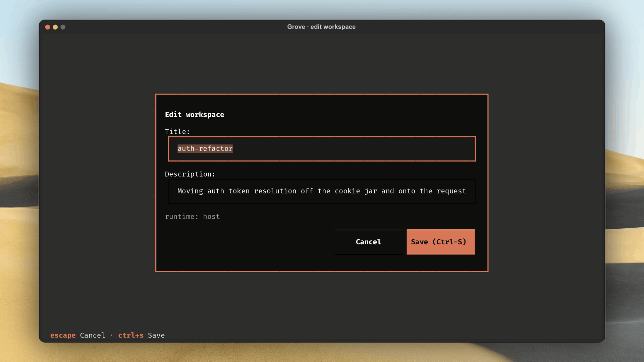This screenshot has width=644, height=362.
Task: Click the 'ctrl+s Save' footer hint
Action: tap(141, 335)
